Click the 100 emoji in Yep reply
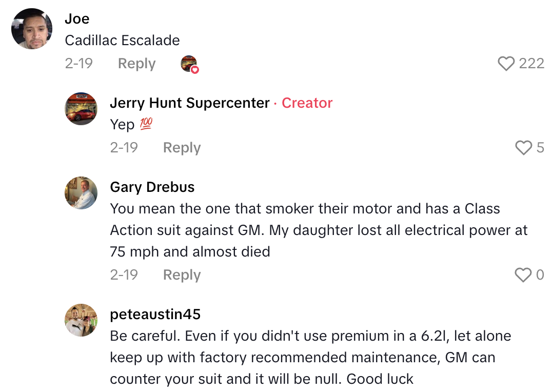 coord(145,124)
